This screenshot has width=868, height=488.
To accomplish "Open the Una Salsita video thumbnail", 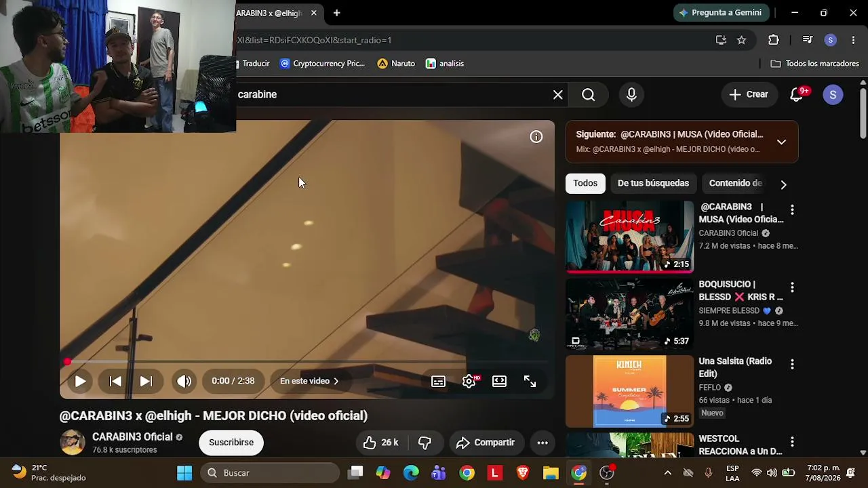I will [x=630, y=391].
